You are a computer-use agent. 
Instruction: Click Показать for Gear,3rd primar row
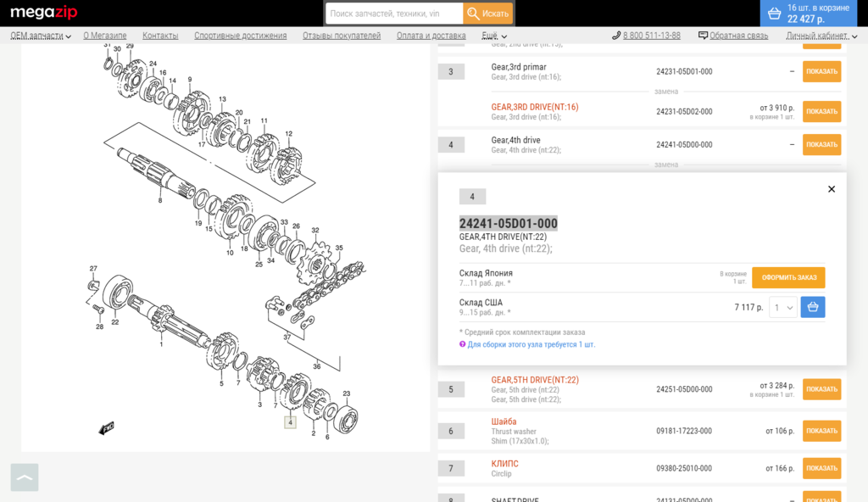pyautogui.click(x=821, y=71)
